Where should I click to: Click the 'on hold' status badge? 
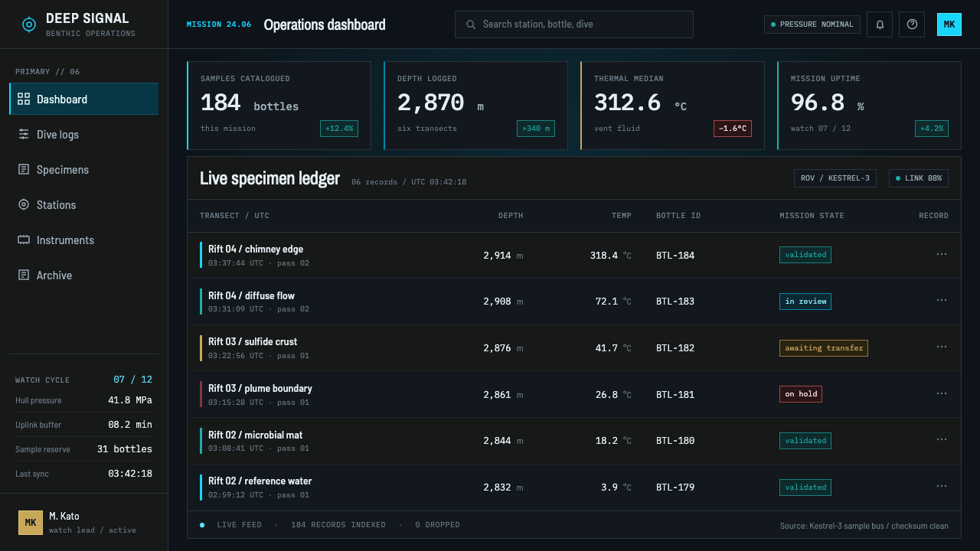point(801,394)
